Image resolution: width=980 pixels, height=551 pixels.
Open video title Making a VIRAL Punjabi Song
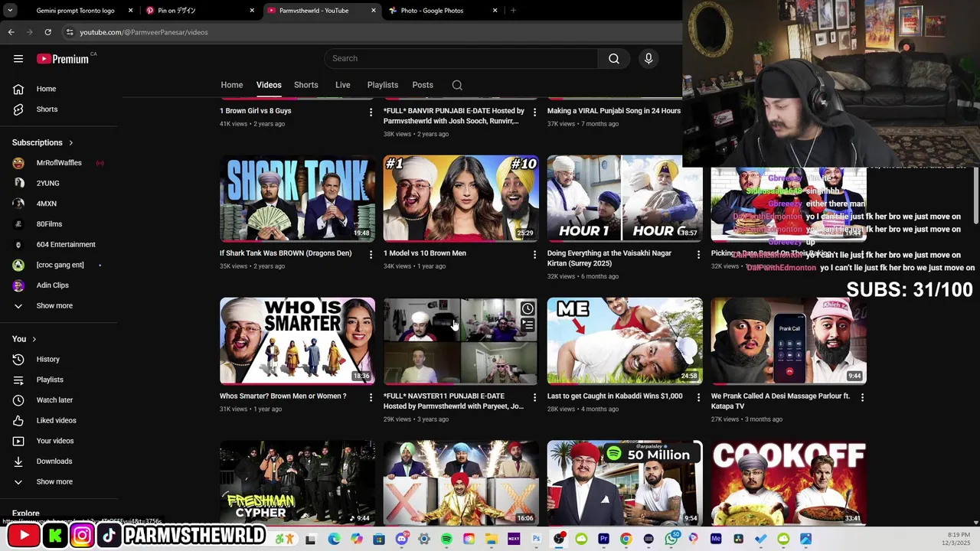[x=613, y=111]
